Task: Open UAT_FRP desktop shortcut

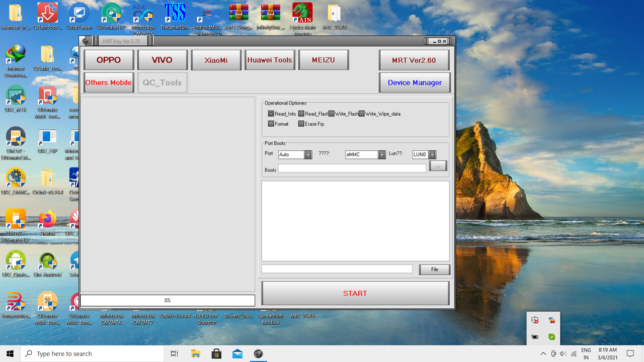Action: (47, 140)
